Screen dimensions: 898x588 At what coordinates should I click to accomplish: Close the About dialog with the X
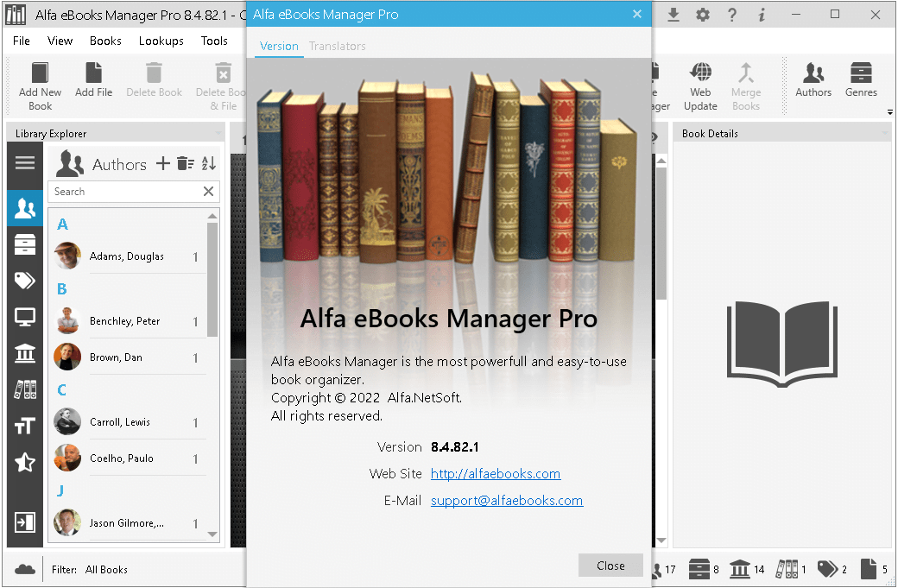(x=637, y=15)
